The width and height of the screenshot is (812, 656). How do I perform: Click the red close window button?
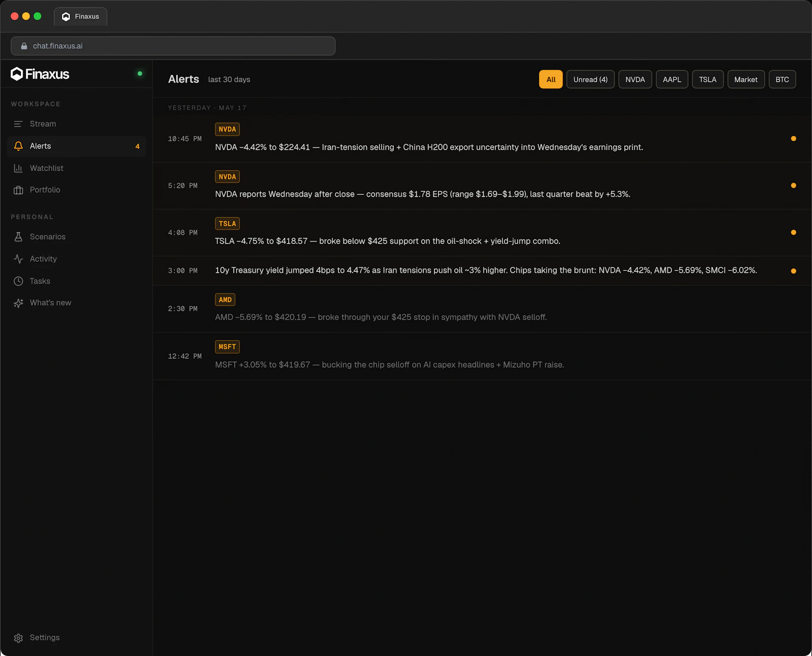tap(15, 16)
